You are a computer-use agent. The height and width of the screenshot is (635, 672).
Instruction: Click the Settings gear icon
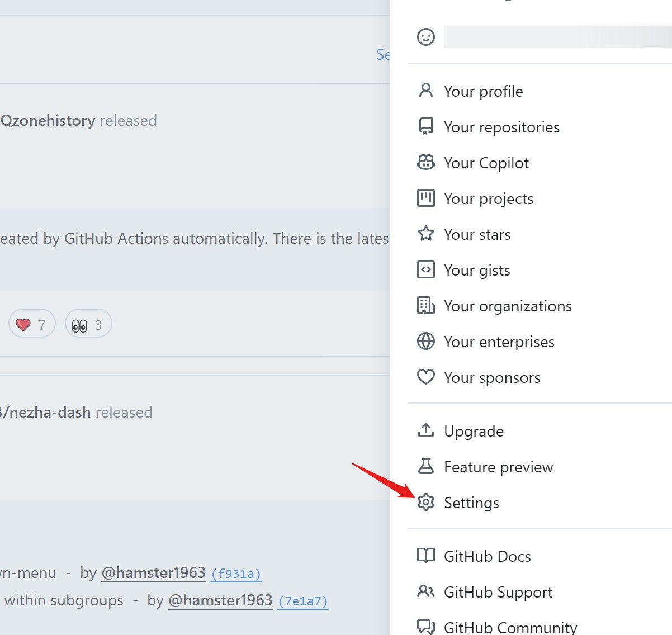426,503
